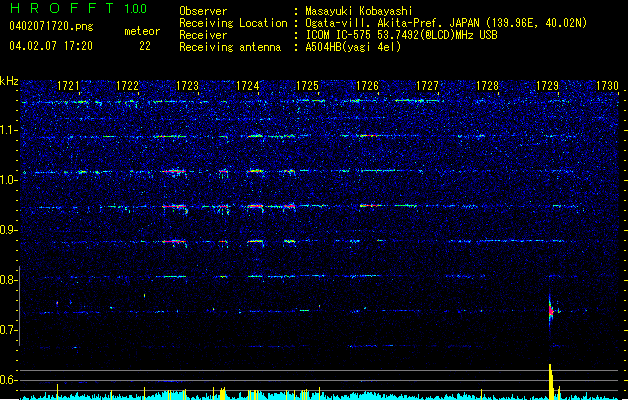The width and height of the screenshot is (629, 400).
Task: Click the 1730 time marker
Action: (x=607, y=86)
